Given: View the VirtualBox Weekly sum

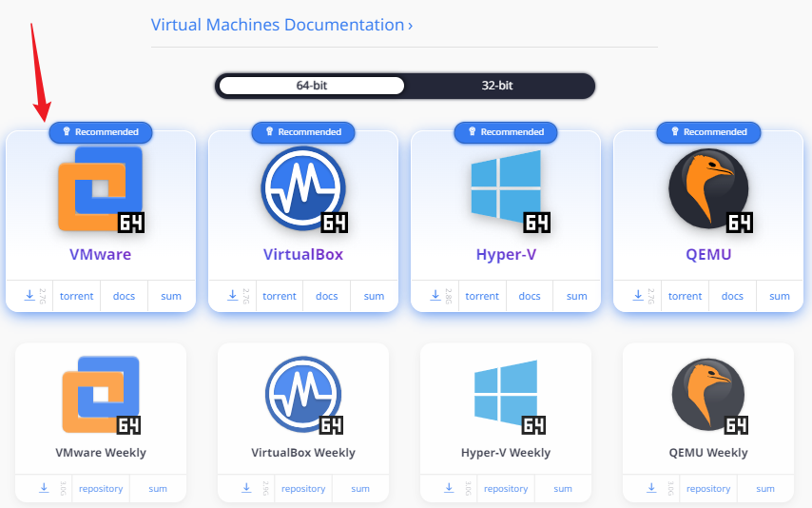Looking at the screenshot, I should click(360, 489).
